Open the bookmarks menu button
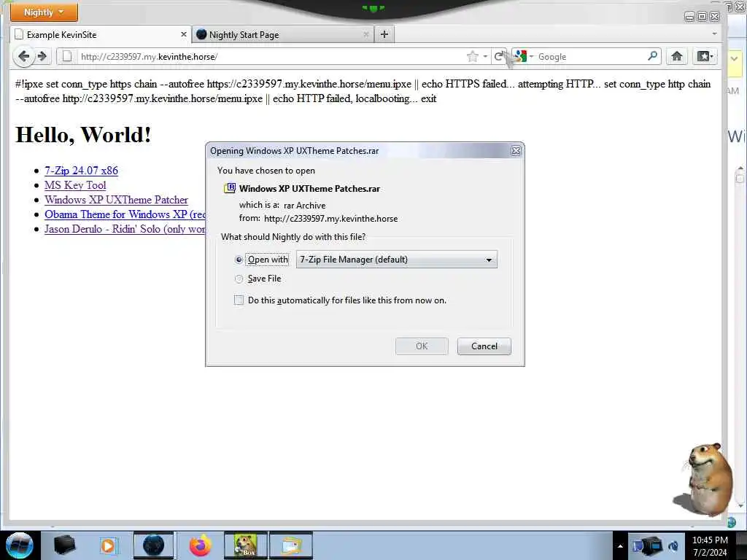Image resolution: width=747 pixels, height=560 pixels. (705, 56)
